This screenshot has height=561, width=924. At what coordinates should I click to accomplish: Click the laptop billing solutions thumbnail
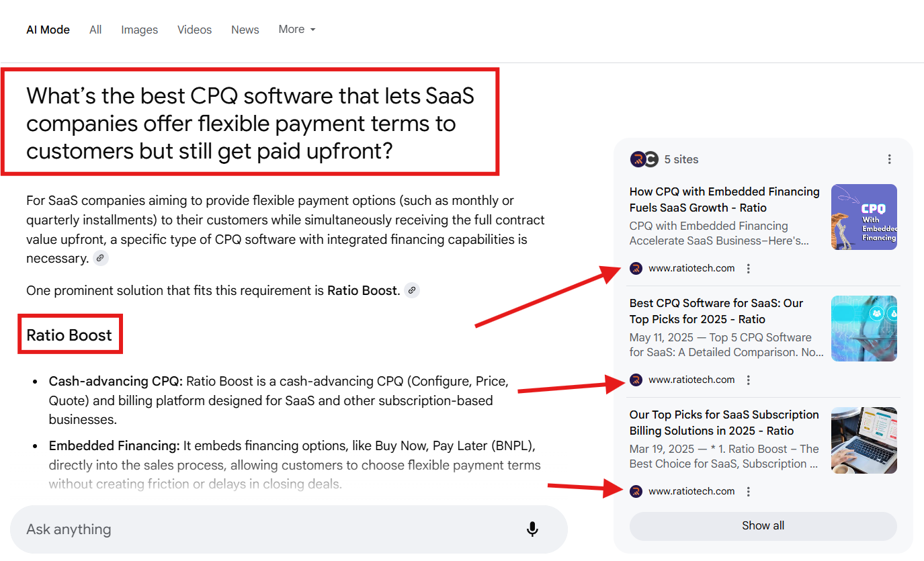point(864,440)
